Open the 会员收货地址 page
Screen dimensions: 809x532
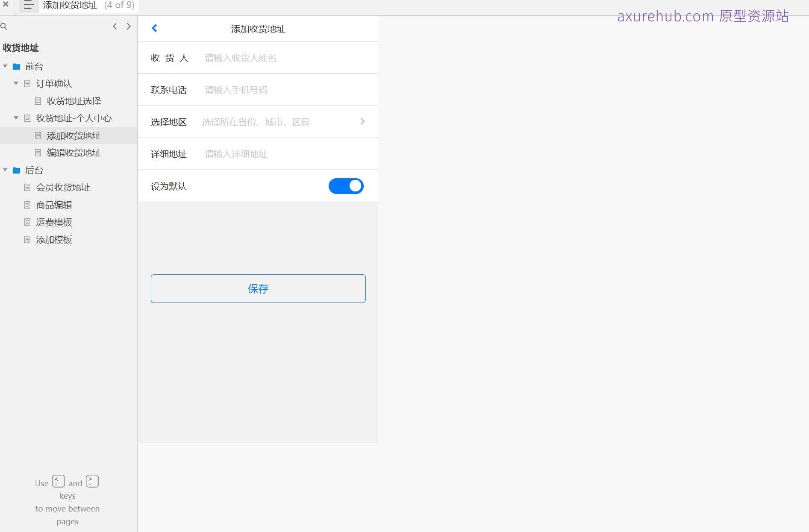[x=63, y=187]
